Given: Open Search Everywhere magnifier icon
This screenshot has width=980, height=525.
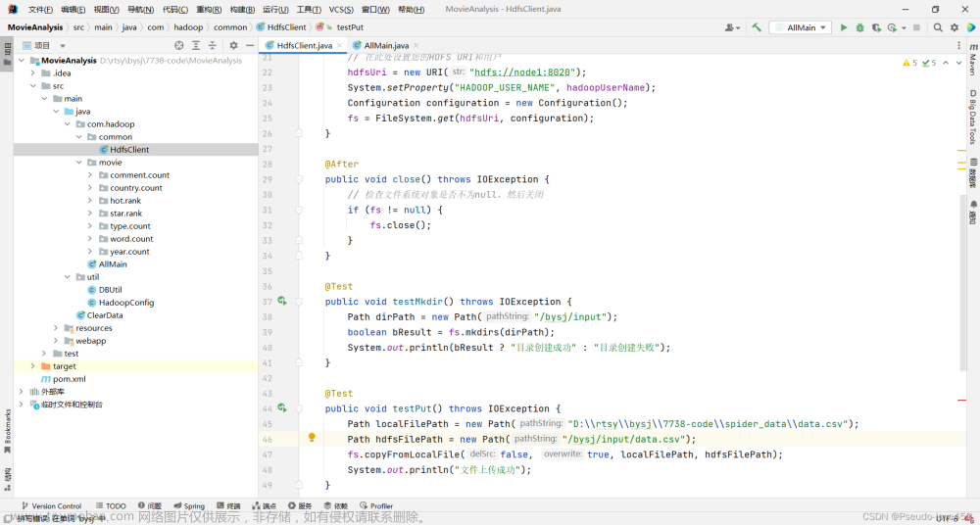Looking at the screenshot, I should tap(938, 27).
